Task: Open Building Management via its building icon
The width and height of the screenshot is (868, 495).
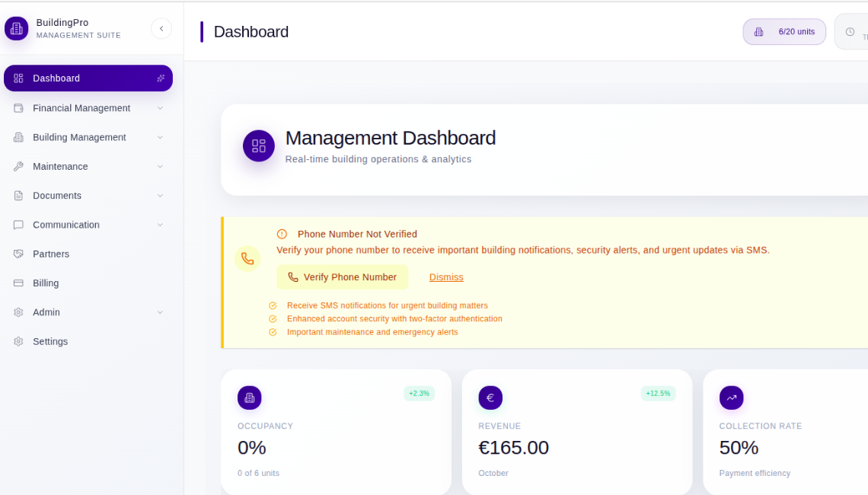Action: tap(18, 137)
